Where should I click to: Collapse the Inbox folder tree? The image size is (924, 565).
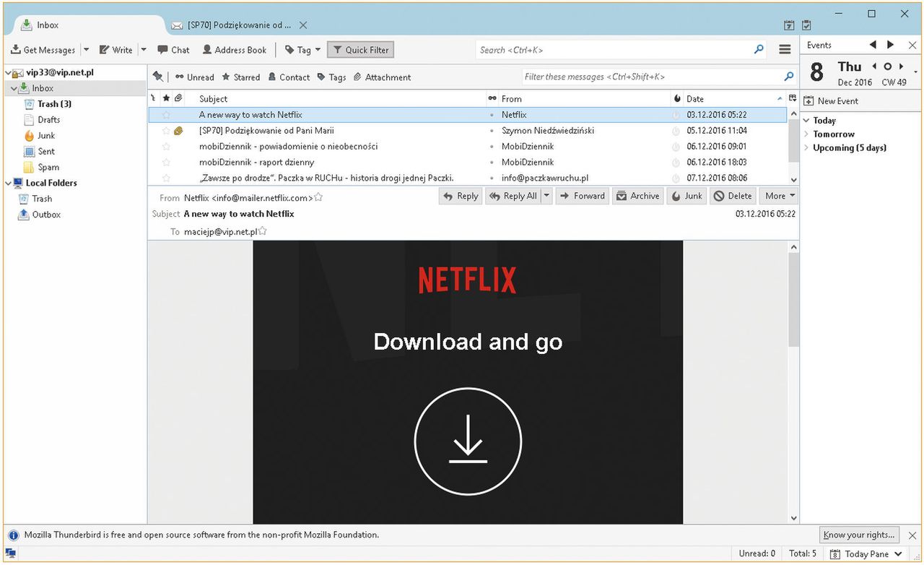pyautogui.click(x=14, y=88)
